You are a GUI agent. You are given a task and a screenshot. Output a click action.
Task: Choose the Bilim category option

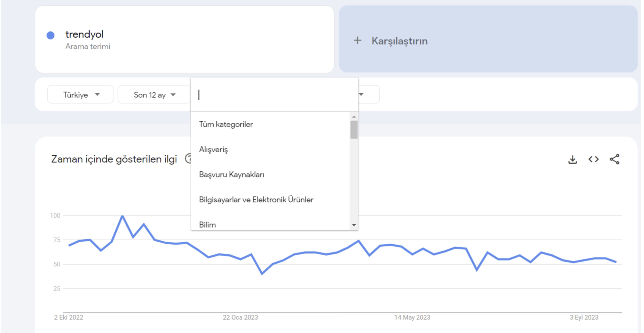pos(270,224)
